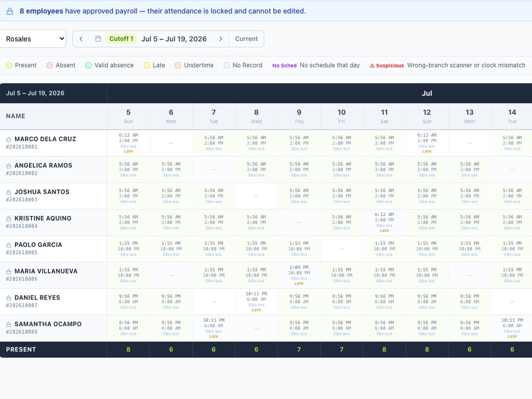Click the 6 Mon column header
Image resolution: width=532 pixels, height=399 pixels.
point(171,116)
